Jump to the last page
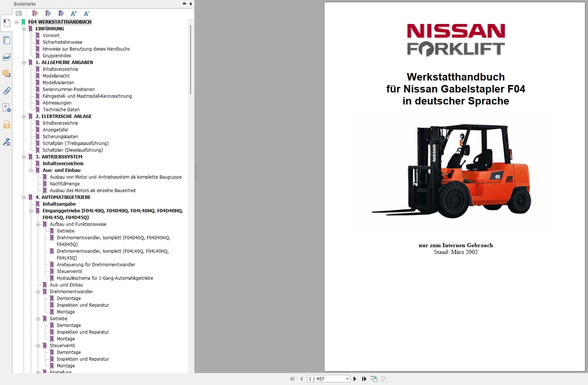The height and width of the screenshot is (385, 588). click(364, 379)
